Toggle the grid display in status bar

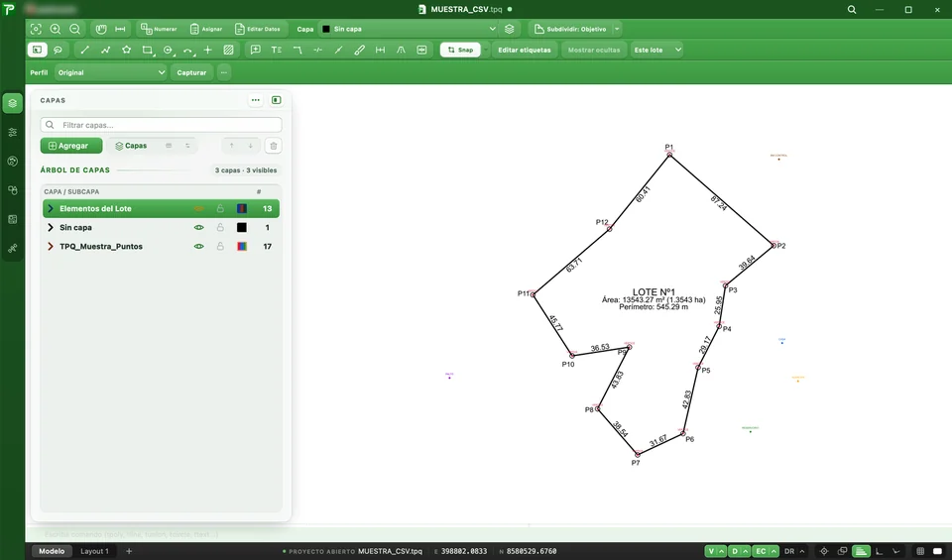(x=920, y=551)
